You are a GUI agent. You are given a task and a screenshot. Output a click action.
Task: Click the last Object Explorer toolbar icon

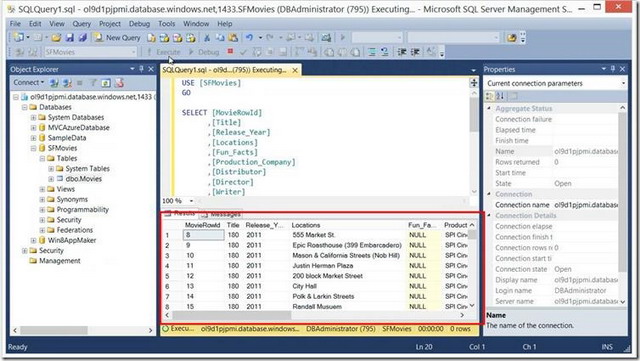[x=119, y=83]
